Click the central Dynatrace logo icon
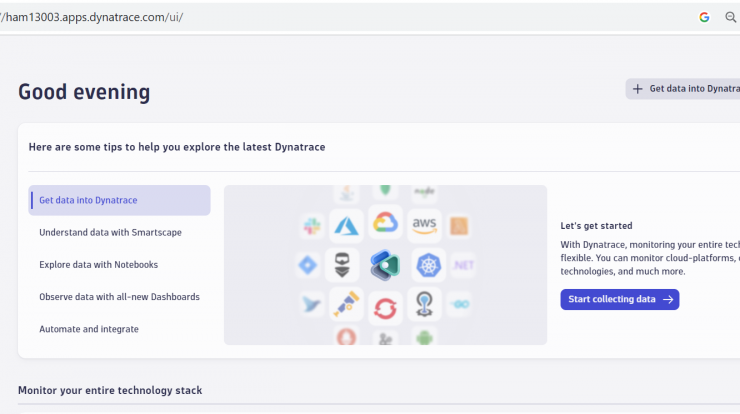Viewport: 740px width, 414px height. point(385,265)
